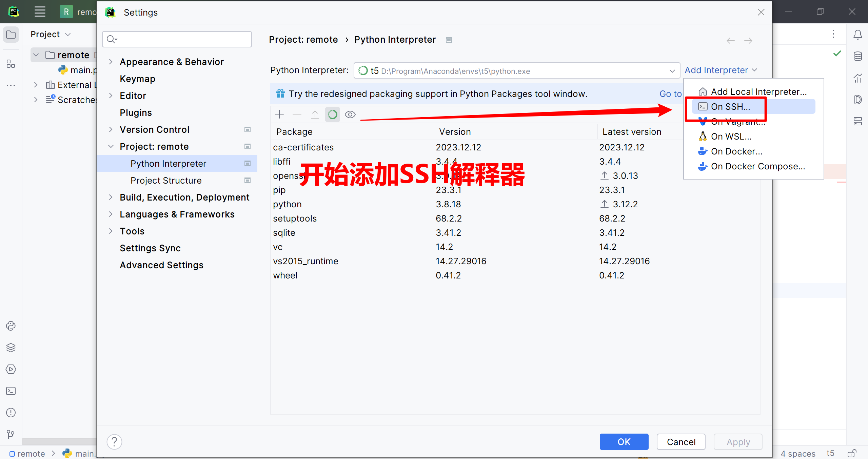The image size is (868, 459).
Task: Open Advanced Settings page
Action: tap(161, 265)
